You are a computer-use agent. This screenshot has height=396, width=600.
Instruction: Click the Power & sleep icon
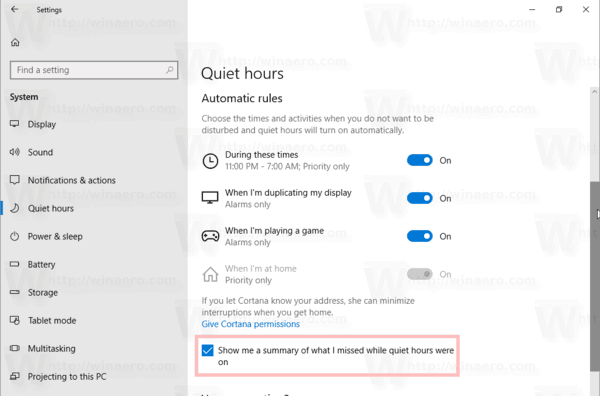tap(15, 236)
